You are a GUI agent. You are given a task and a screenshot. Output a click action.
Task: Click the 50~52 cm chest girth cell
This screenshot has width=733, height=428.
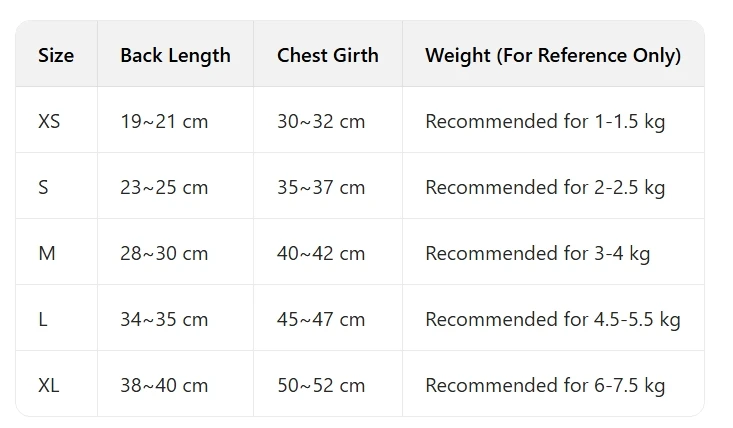[321, 385]
